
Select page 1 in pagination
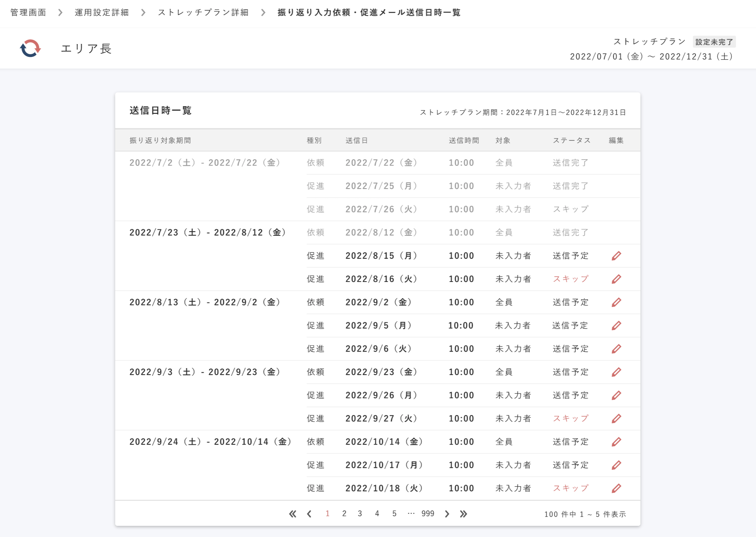click(328, 514)
